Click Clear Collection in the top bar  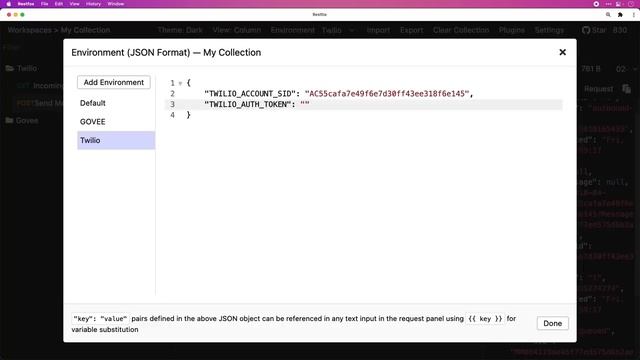(x=461, y=30)
